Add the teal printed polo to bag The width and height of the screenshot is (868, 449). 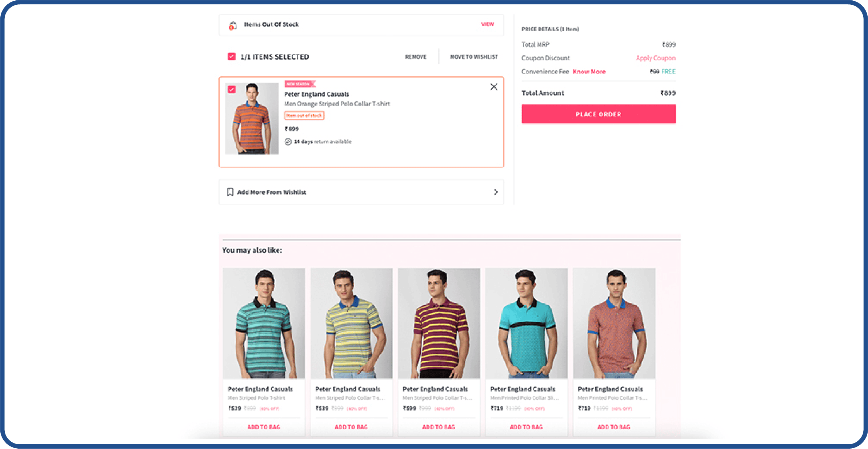526,427
